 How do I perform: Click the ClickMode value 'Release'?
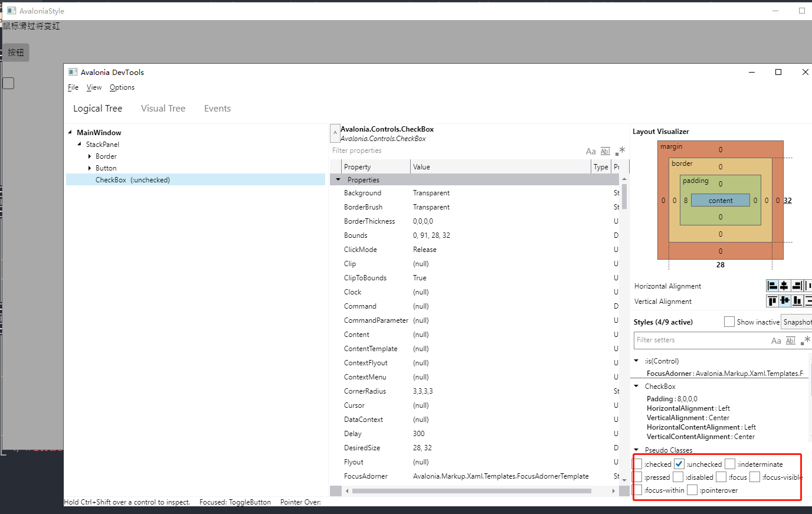click(425, 250)
